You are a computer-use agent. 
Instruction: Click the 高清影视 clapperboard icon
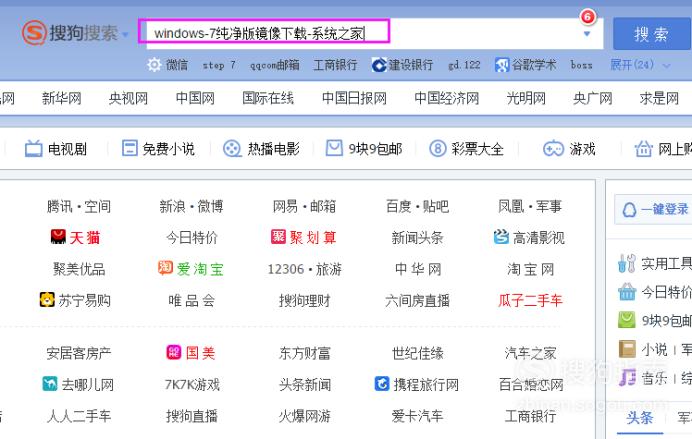coord(501,236)
